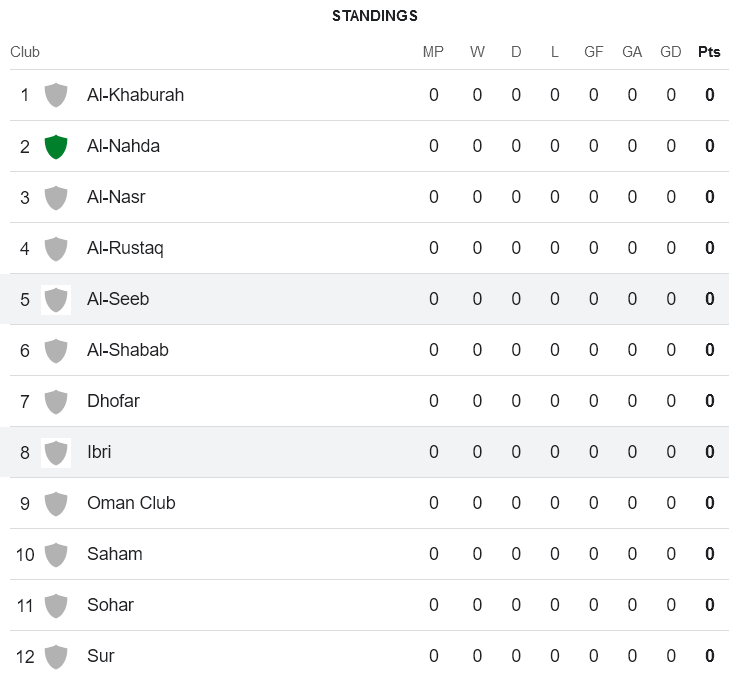The image size is (729, 687).
Task: Click Sur club crest icon
Action: pyautogui.click(x=56, y=656)
